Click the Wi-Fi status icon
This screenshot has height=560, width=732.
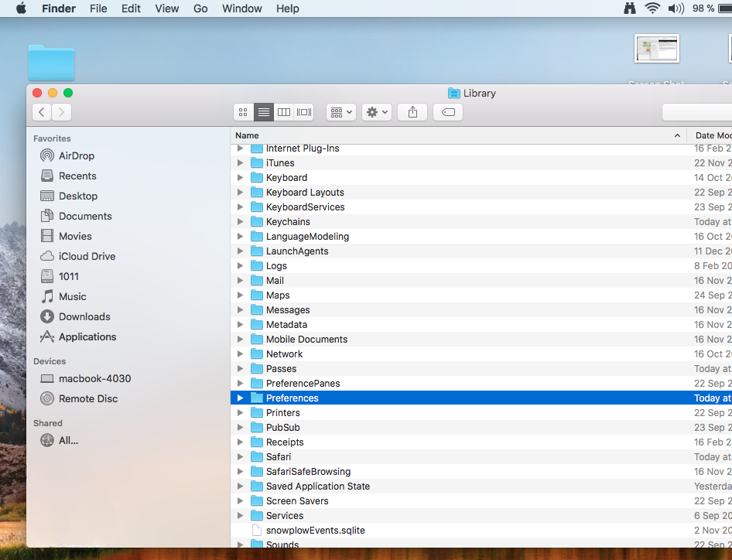652,9
